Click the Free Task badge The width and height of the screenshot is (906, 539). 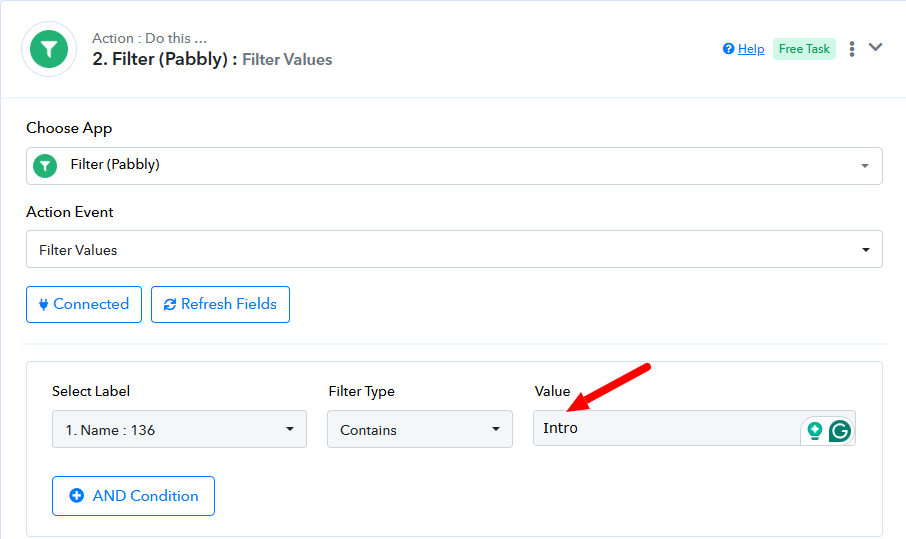(804, 49)
